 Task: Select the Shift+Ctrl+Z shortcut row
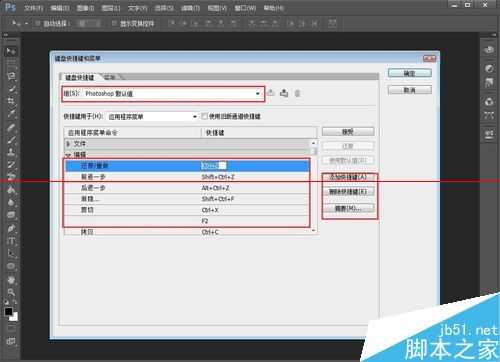coord(187,177)
